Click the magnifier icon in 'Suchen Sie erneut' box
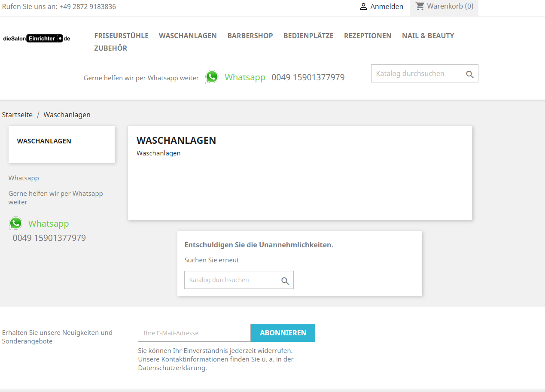 click(285, 281)
